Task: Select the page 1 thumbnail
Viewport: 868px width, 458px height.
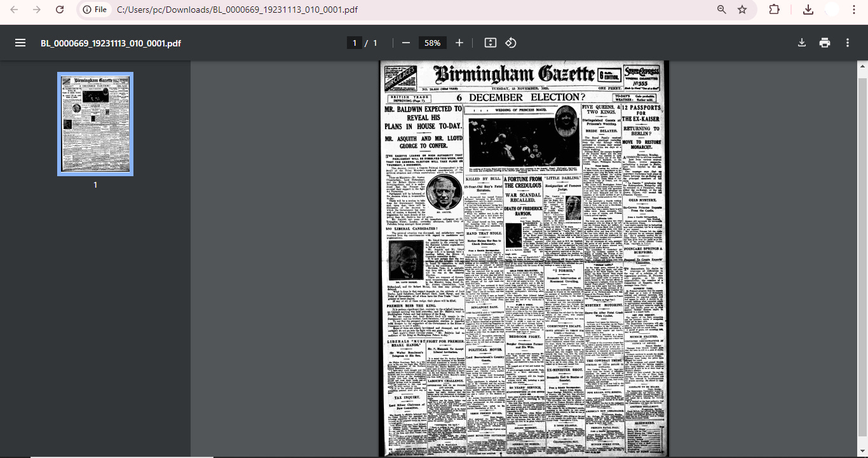Action: (x=95, y=124)
